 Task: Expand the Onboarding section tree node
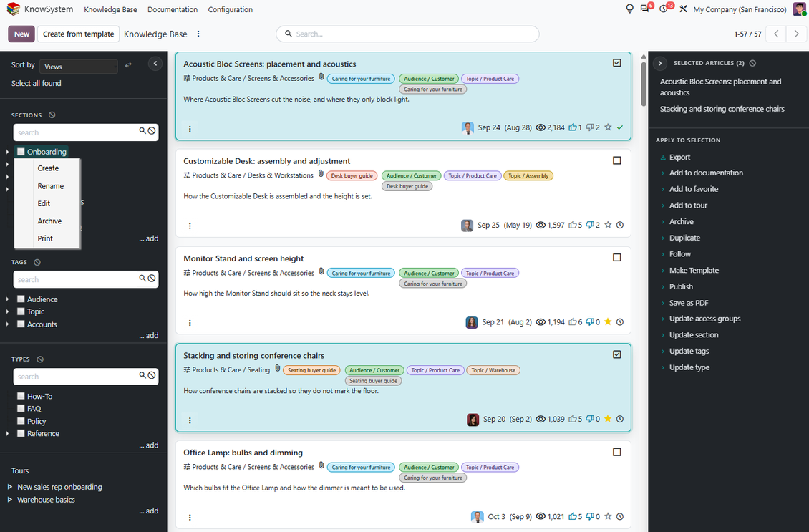pyautogui.click(x=7, y=152)
